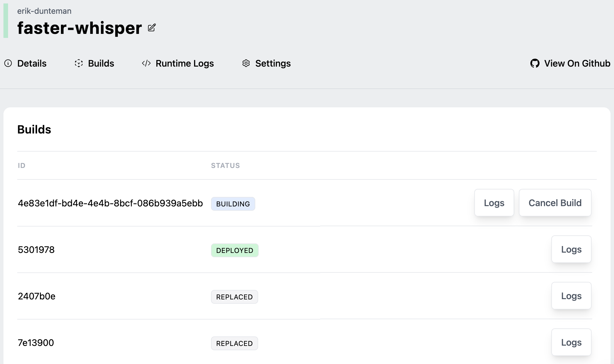
Task: Open View On Github link
Action: [x=577, y=63]
